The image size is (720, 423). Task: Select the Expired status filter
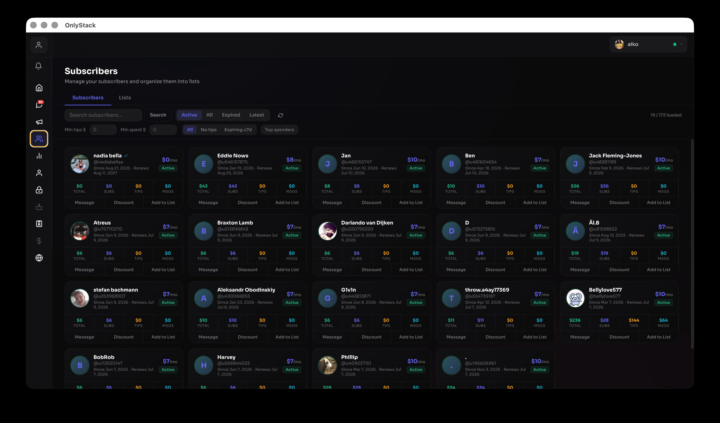click(x=231, y=115)
